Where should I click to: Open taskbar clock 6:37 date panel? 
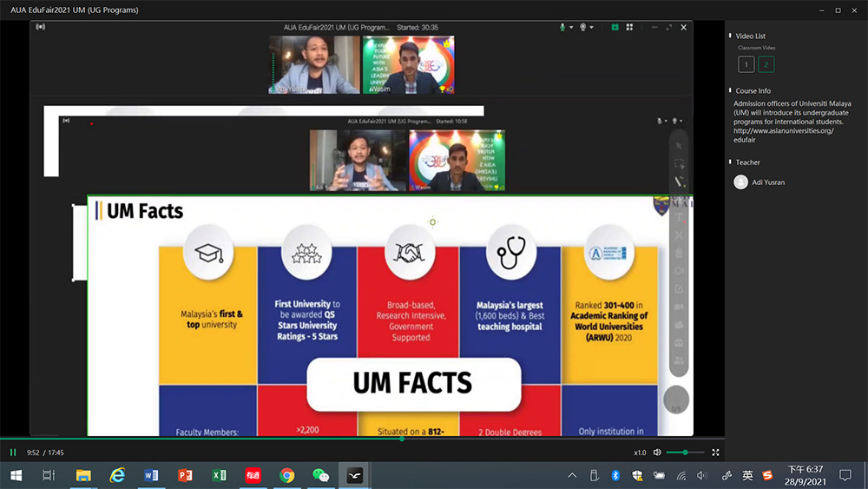(805, 475)
